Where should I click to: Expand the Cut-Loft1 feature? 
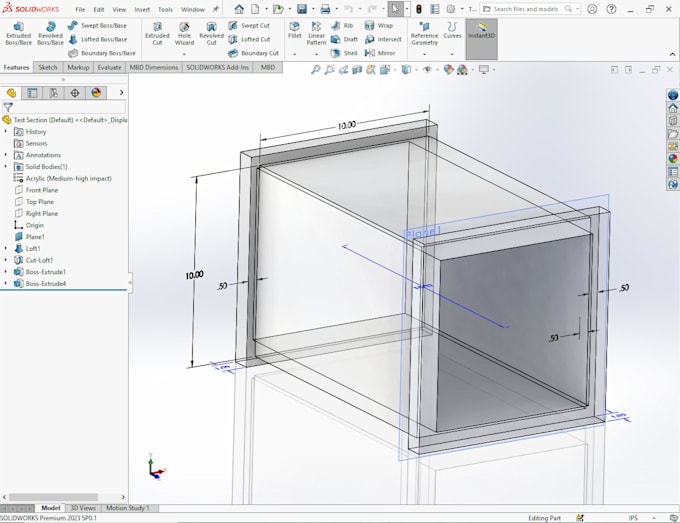[6, 260]
